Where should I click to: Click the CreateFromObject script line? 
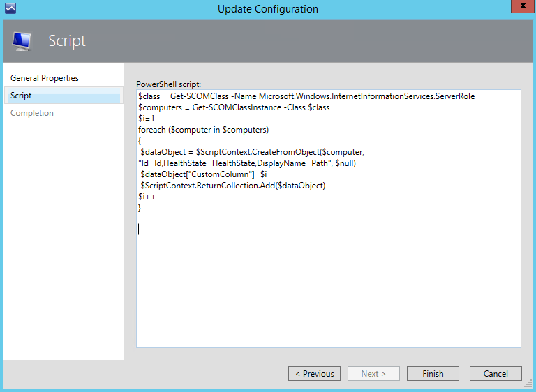(253, 152)
